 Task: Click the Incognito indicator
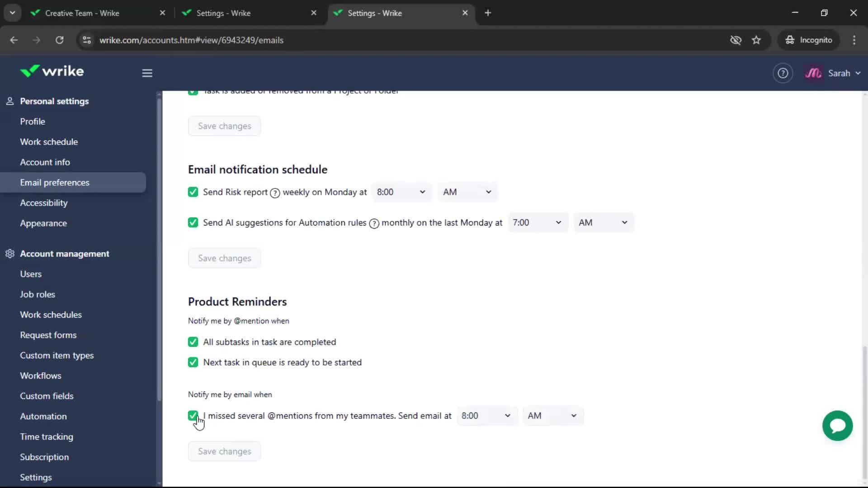(x=808, y=40)
